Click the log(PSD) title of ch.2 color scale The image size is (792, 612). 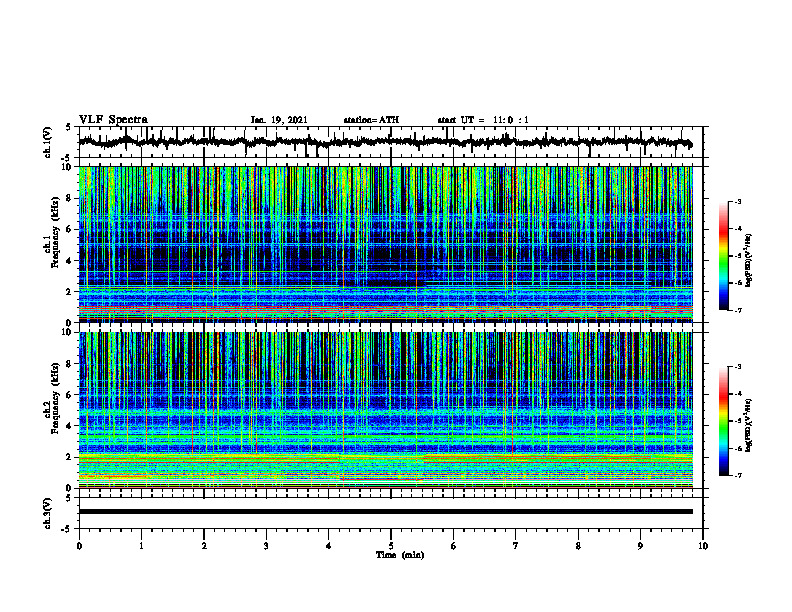(x=749, y=425)
